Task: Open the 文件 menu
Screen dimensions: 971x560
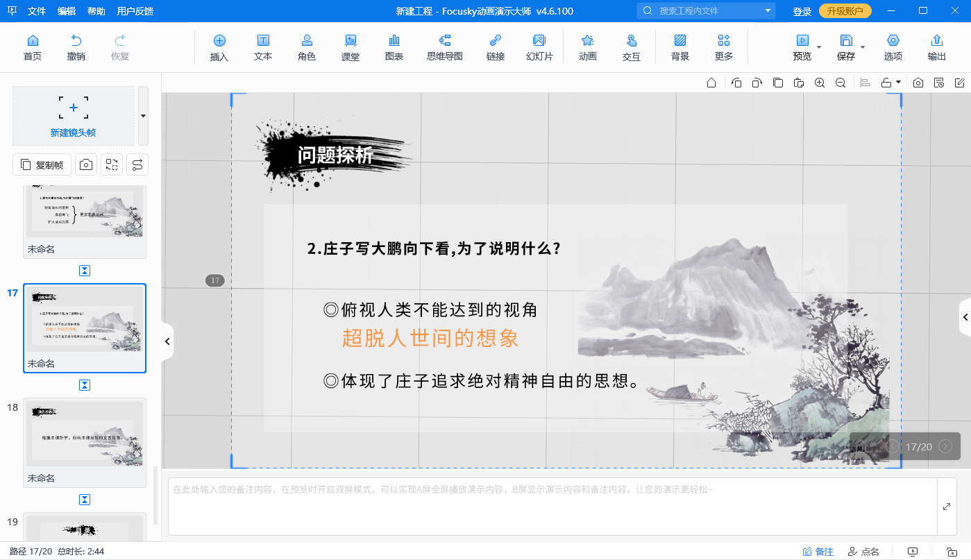Action: tap(37, 11)
